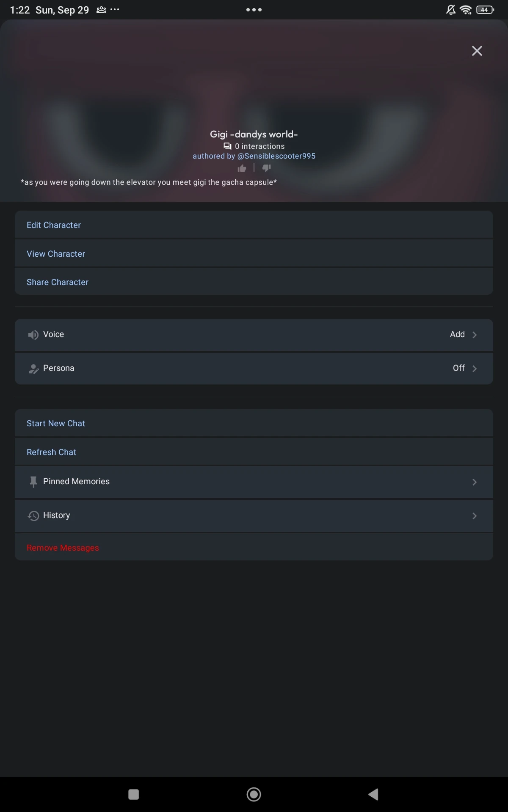Click the pin icon next to Pinned Memories
Viewport: 508px width, 812px height.
33,481
